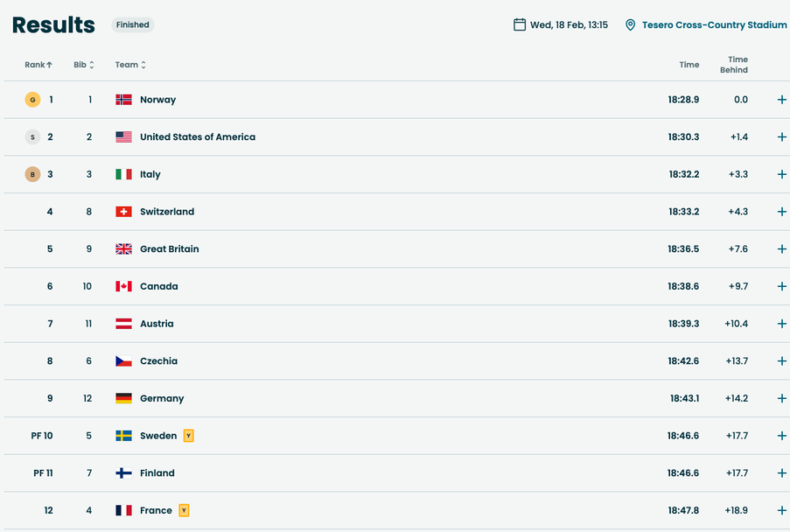Click the Norway flag icon

pos(123,100)
